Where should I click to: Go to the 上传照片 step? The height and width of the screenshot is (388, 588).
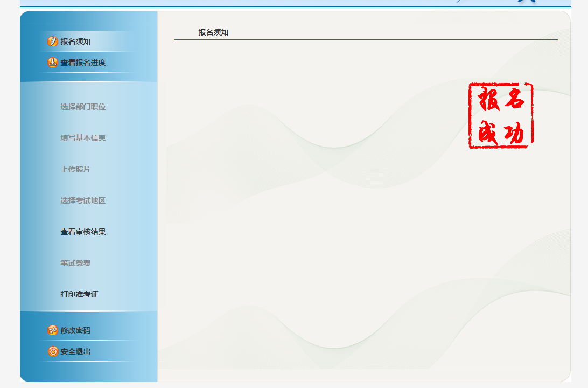(75, 169)
